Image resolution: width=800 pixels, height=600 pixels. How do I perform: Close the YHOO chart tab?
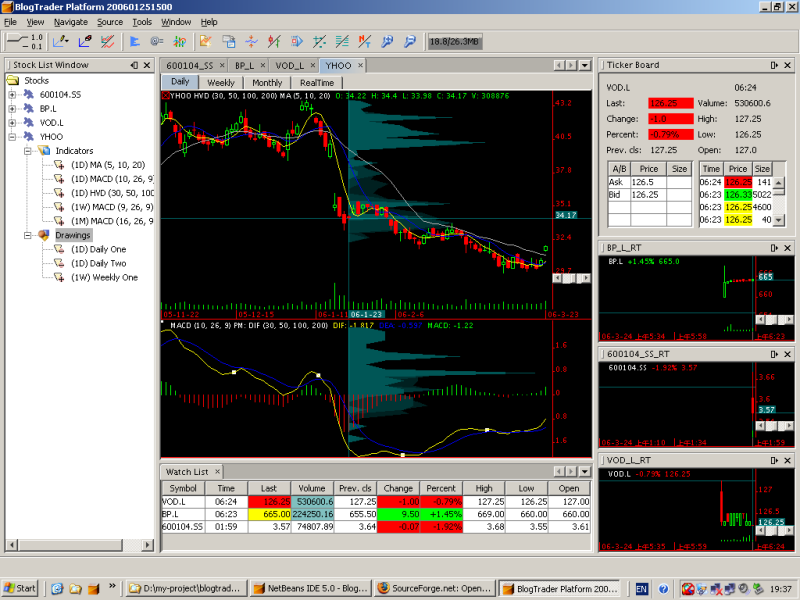pyautogui.click(x=360, y=65)
